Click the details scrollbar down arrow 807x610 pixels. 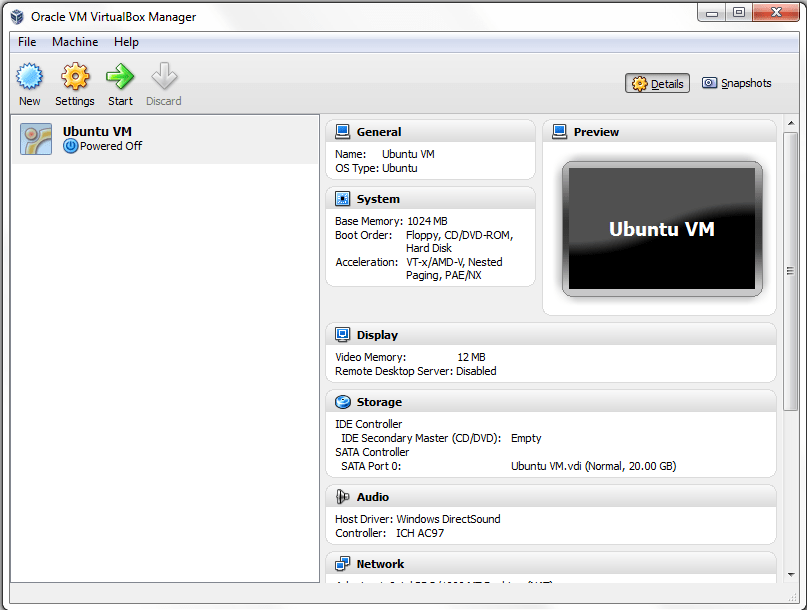point(791,574)
